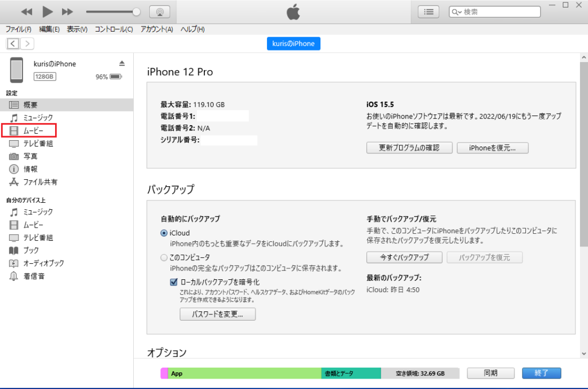Click the vertical scrollbar thumb

(583, 154)
